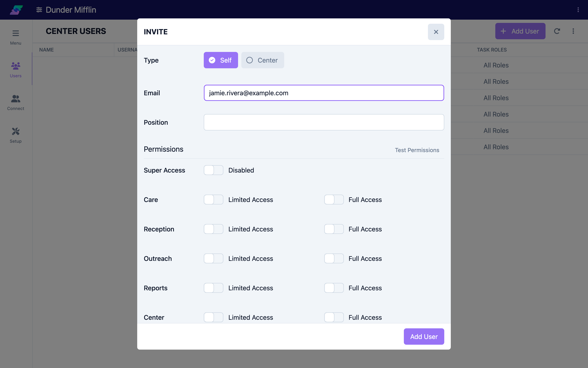Select the Self invite type
The width and height of the screenshot is (588, 368).
(221, 60)
